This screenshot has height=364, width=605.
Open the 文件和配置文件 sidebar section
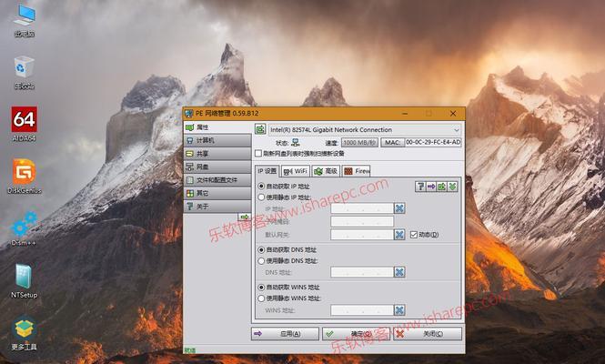click(217, 180)
